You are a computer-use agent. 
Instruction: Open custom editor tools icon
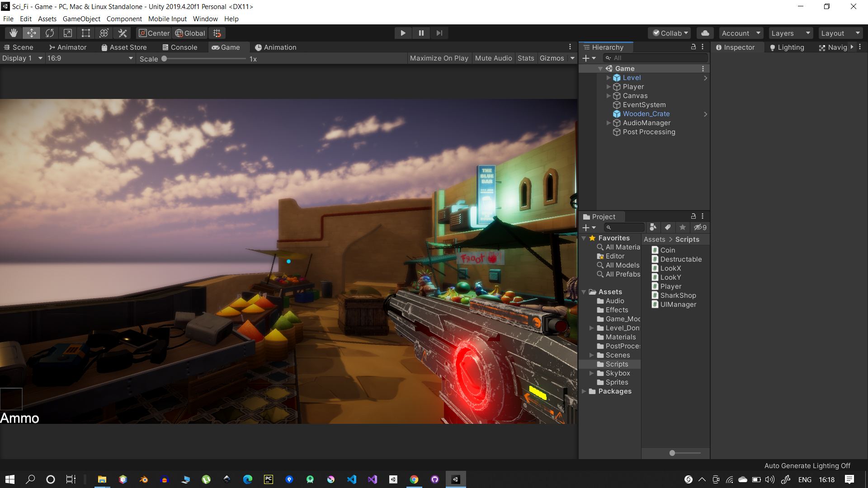click(x=123, y=33)
